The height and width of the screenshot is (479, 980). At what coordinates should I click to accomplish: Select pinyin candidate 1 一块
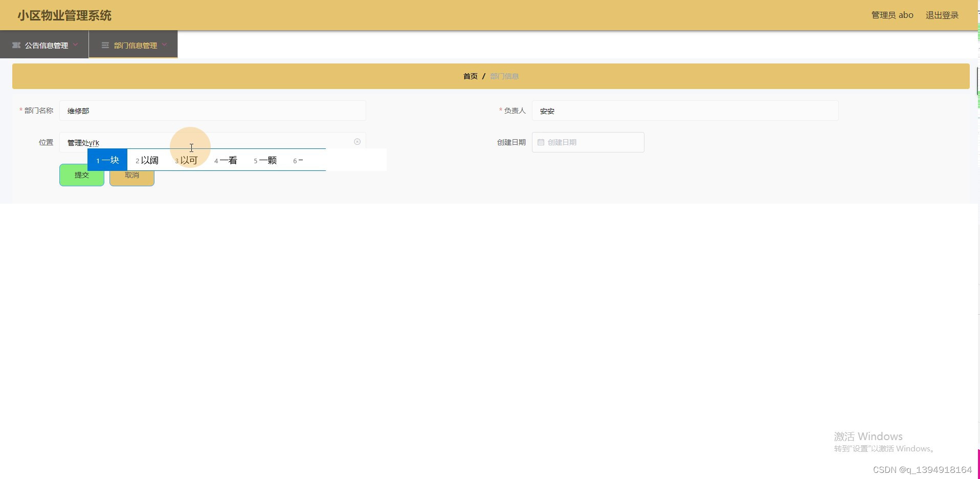coord(107,160)
